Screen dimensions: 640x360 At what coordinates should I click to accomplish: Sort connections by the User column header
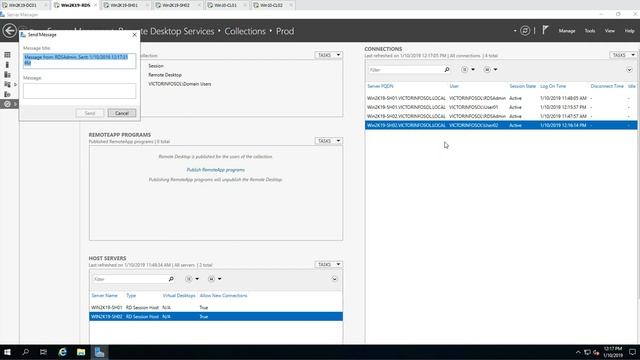tap(454, 86)
